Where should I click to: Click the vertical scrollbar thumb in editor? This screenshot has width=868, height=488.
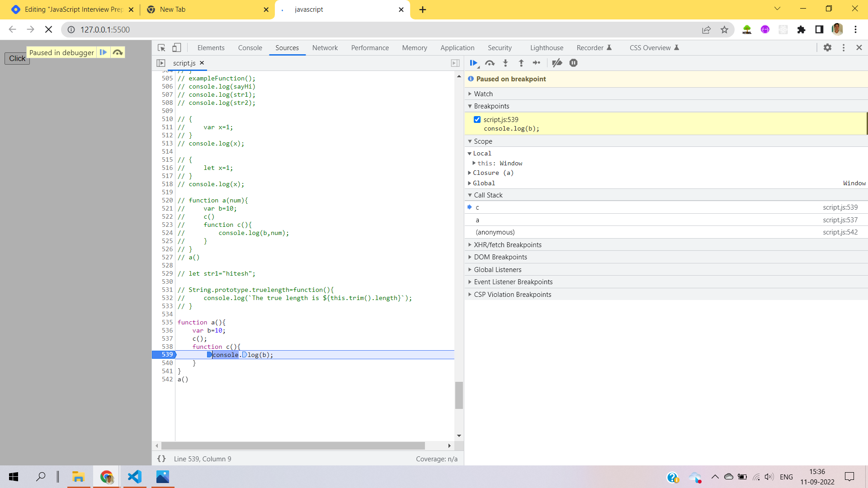tap(459, 395)
